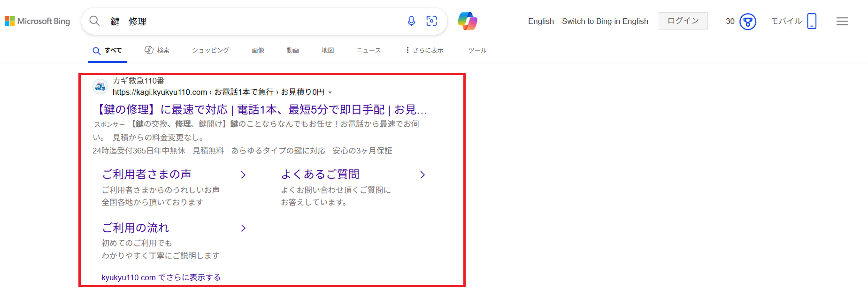This screenshot has height=291, width=868.
Task: Open the ショッピング tab
Action: point(210,50)
